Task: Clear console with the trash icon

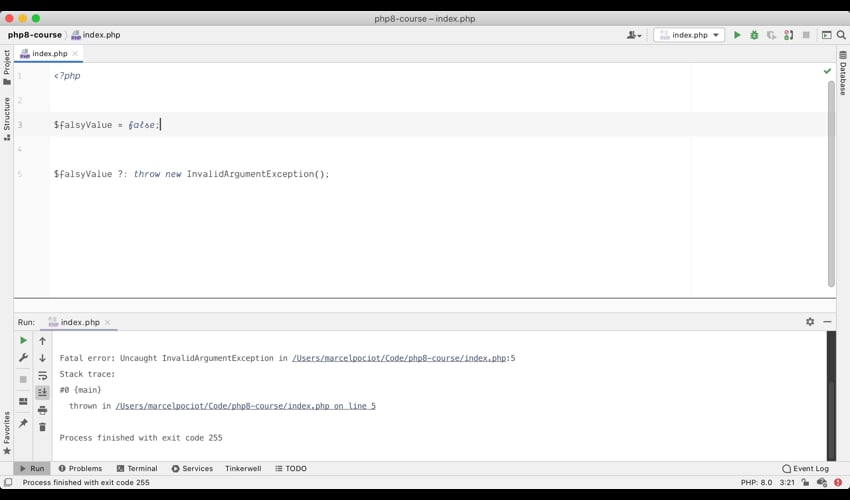Action: [42, 427]
